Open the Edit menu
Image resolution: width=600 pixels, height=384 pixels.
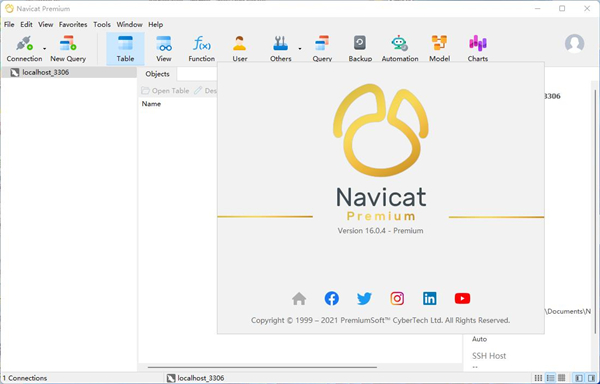pyautogui.click(x=26, y=24)
